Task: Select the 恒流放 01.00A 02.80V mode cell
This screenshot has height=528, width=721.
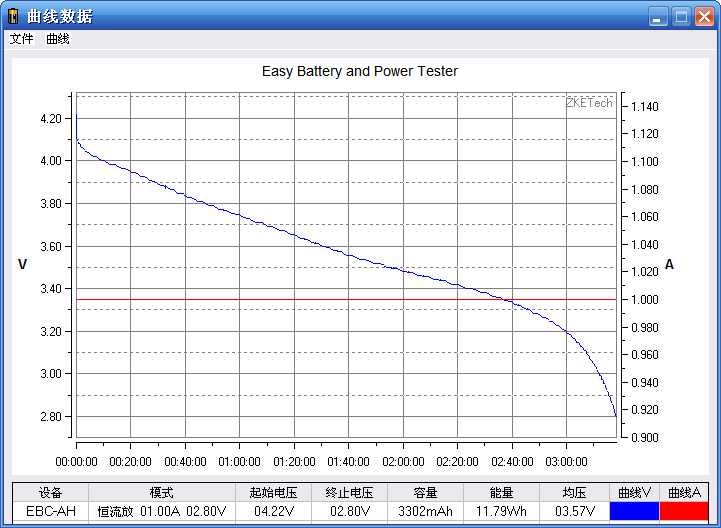Action: (162, 511)
